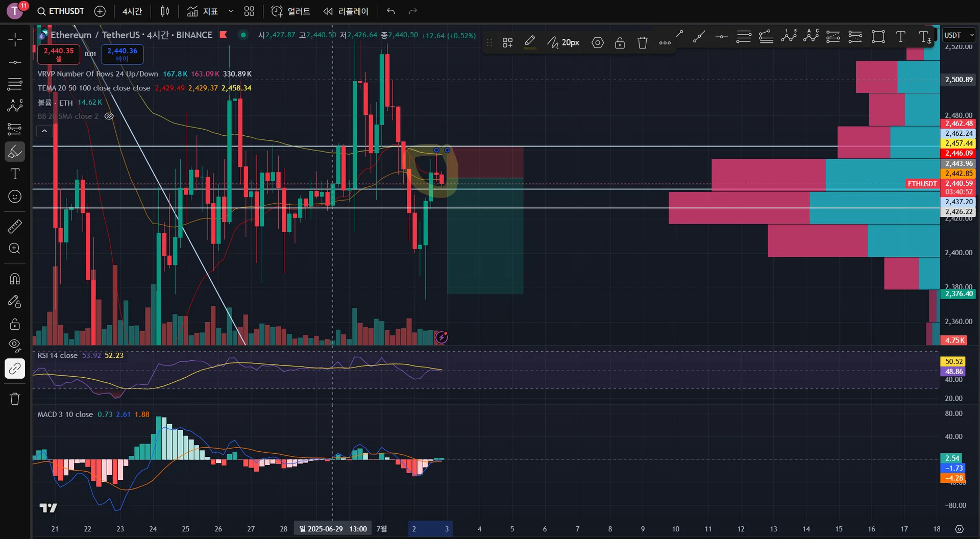Toggle hide all drawings eye icon
980x539 pixels.
pyautogui.click(x=15, y=346)
